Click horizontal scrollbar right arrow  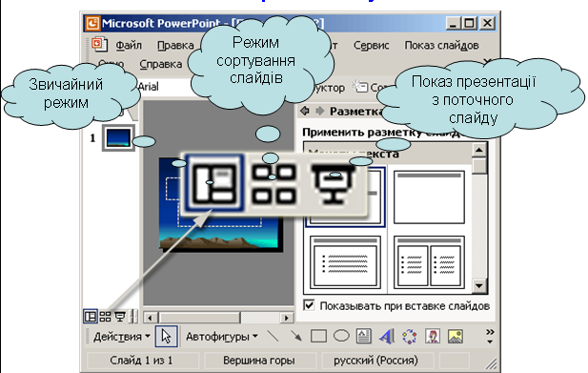tap(287, 318)
